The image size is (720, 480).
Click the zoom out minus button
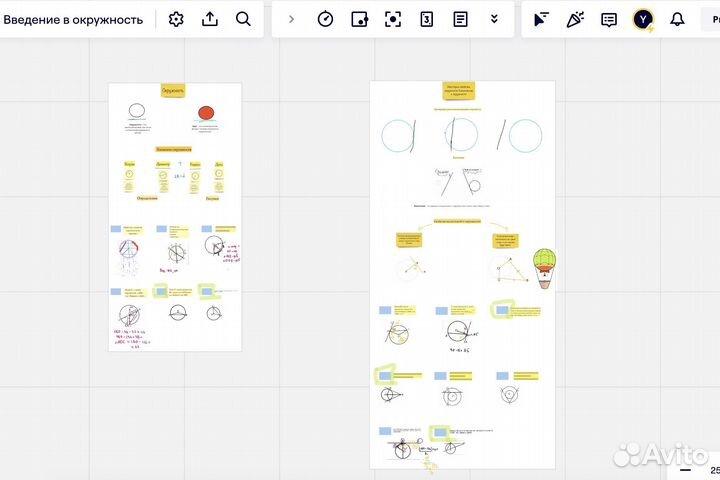click(x=686, y=469)
